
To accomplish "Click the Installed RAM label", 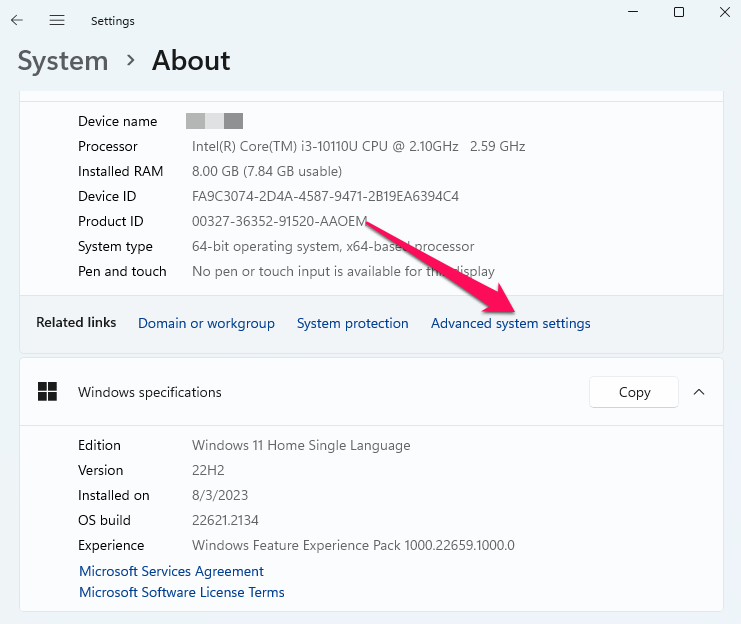I will (120, 171).
